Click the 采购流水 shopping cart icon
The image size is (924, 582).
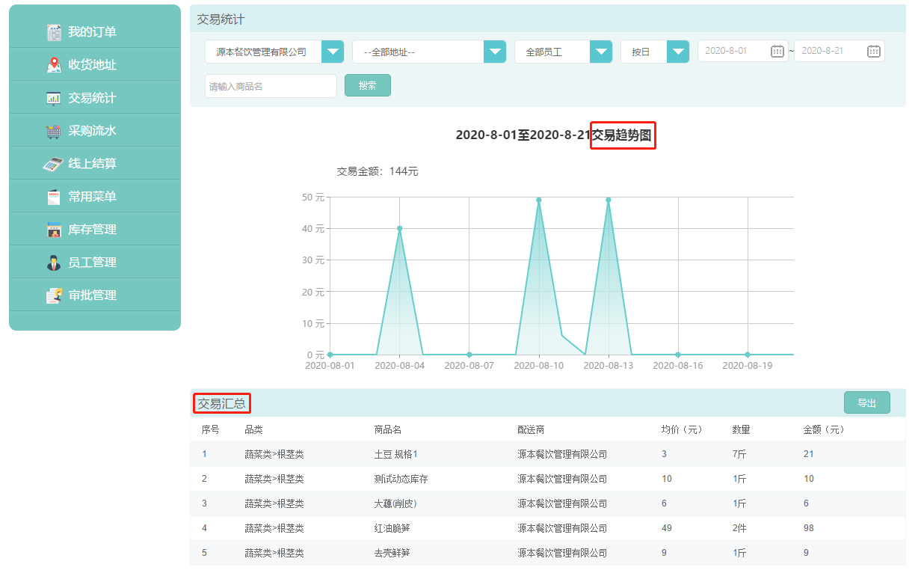click(54, 130)
